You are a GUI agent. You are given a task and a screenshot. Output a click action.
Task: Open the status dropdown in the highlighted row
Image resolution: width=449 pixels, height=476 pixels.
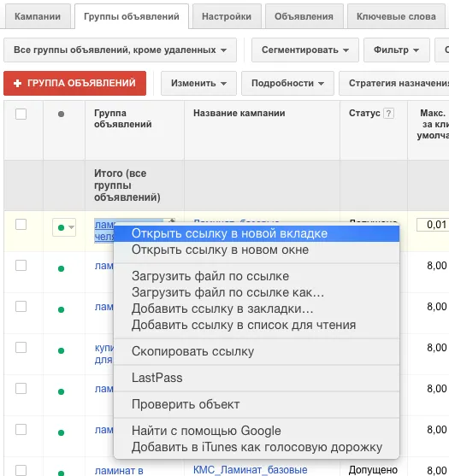click(x=64, y=227)
